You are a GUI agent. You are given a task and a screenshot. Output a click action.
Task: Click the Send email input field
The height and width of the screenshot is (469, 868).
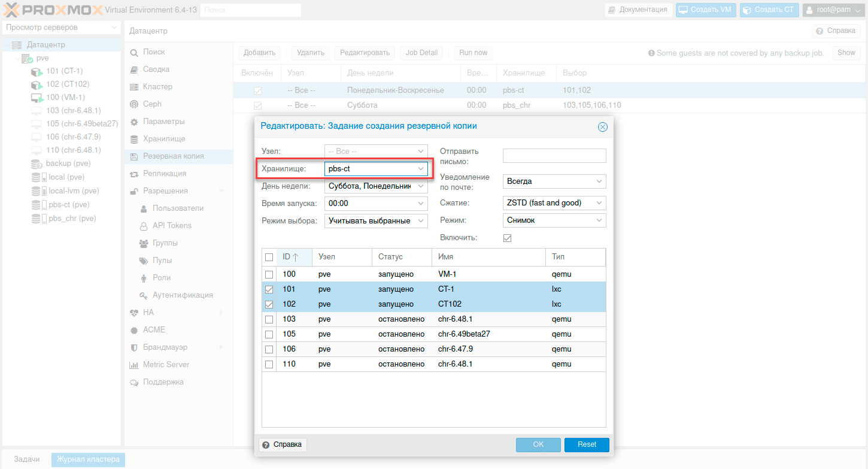click(554, 156)
